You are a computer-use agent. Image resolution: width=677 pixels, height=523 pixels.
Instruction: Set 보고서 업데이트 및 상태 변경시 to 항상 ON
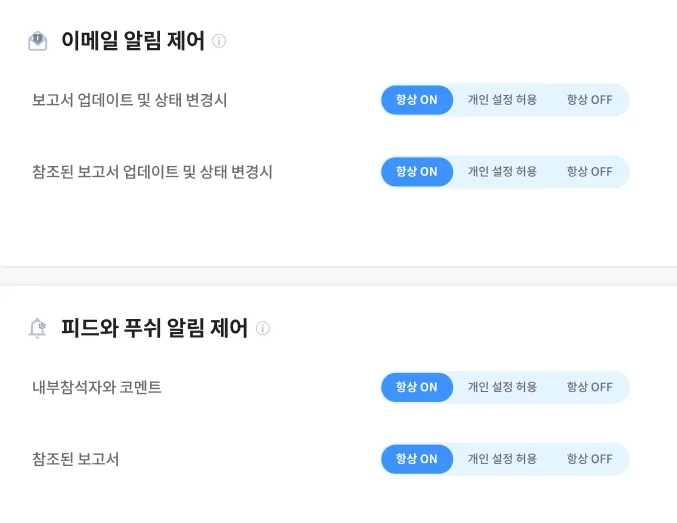[416, 100]
